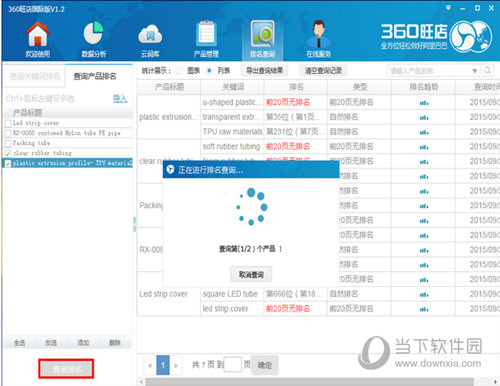Image resolution: width=500 pixels, height=386 pixels.
Task: Confirm page jump with 确定 button
Action: tap(265, 365)
